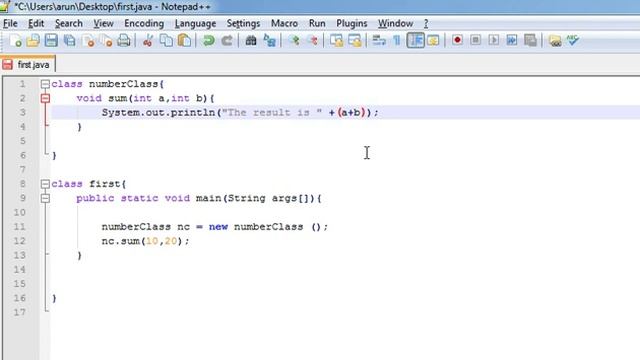Play back the recorded macro
Image resolution: width=640 pixels, height=360 pixels.
click(x=493, y=40)
